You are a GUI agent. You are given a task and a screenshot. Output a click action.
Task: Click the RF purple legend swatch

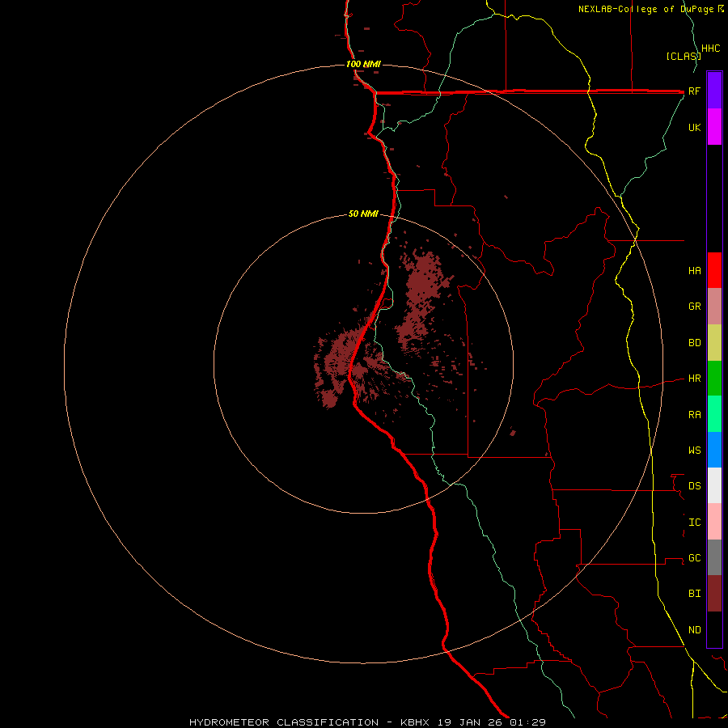click(x=714, y=91)
